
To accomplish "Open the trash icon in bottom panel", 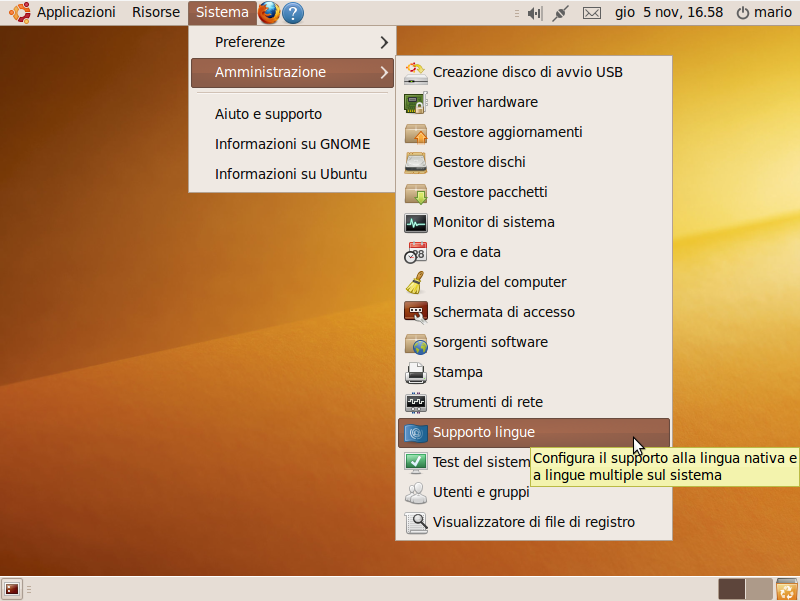I will point(787,589).
